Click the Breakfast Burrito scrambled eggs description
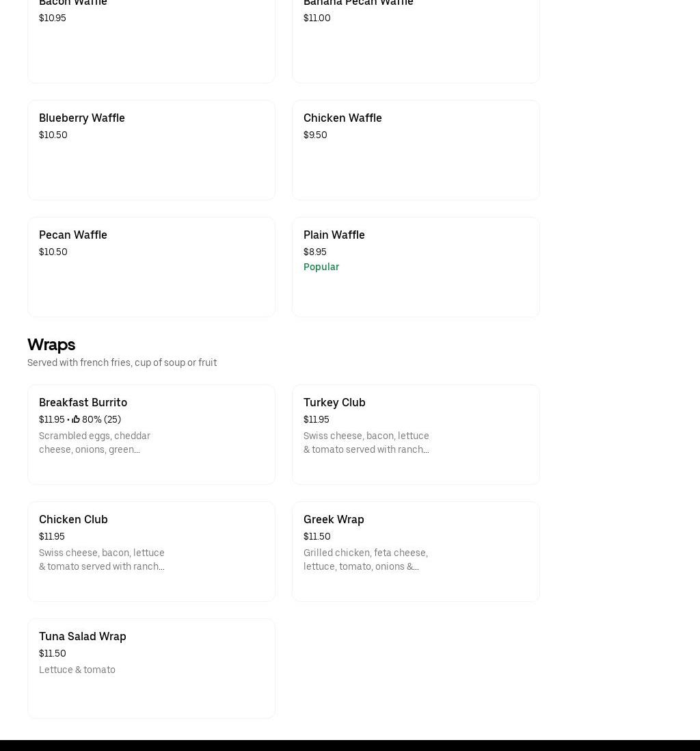The image size is (700, 751). [x=95, y=443]
